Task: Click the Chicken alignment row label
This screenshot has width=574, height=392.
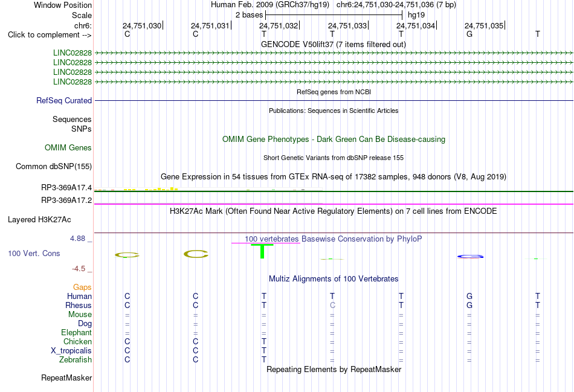Action: tap(77, 341)
